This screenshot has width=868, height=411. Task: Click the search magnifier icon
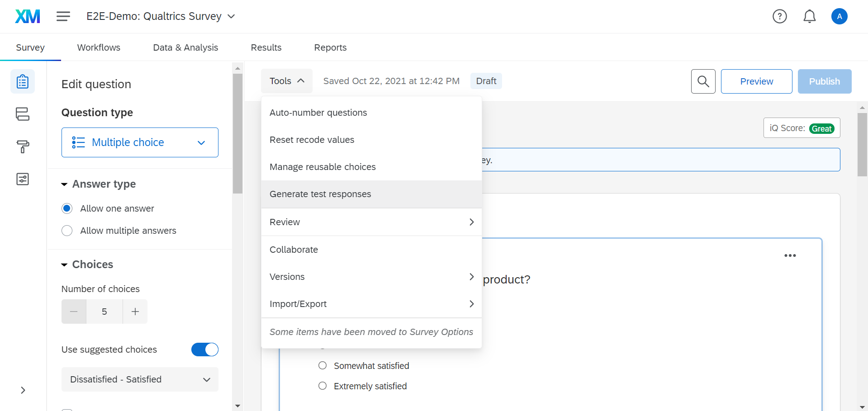[x=703, y=81]
